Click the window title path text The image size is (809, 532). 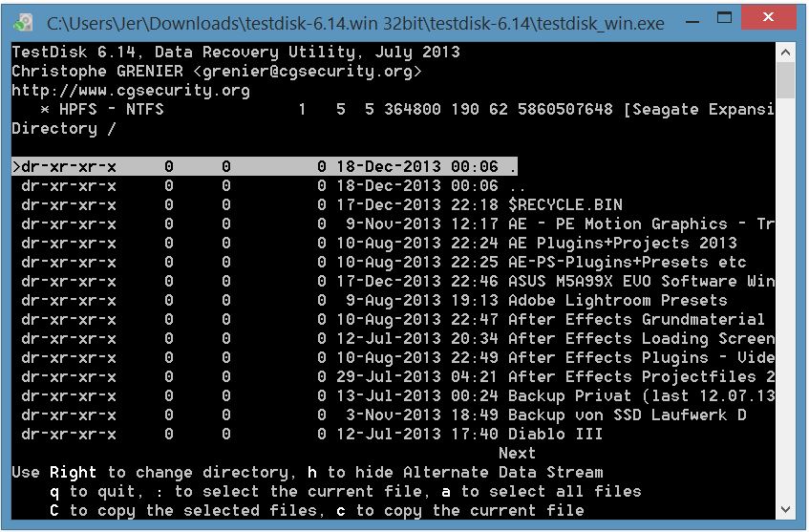[355, 23]
